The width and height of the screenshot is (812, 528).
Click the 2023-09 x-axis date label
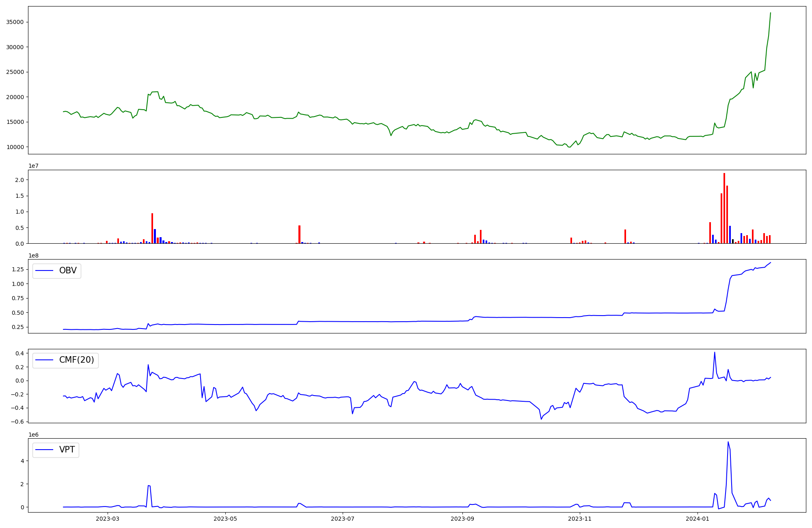(462, 519)
